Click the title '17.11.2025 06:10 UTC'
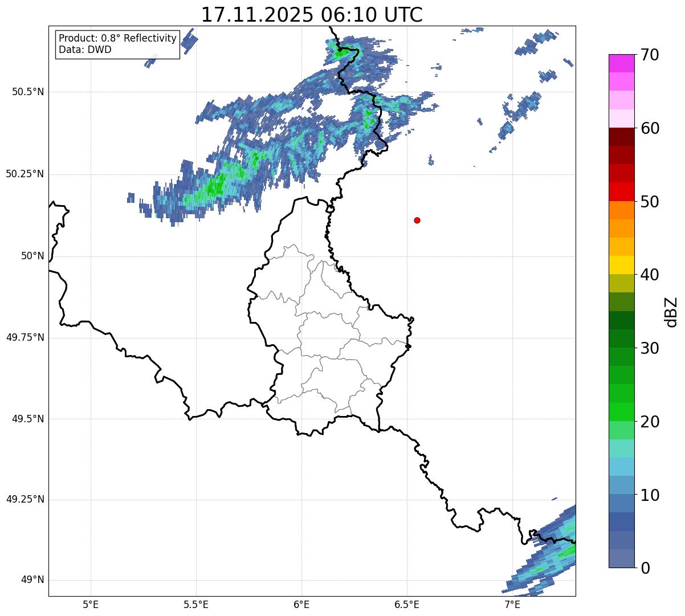 click(x=312, y=14)
